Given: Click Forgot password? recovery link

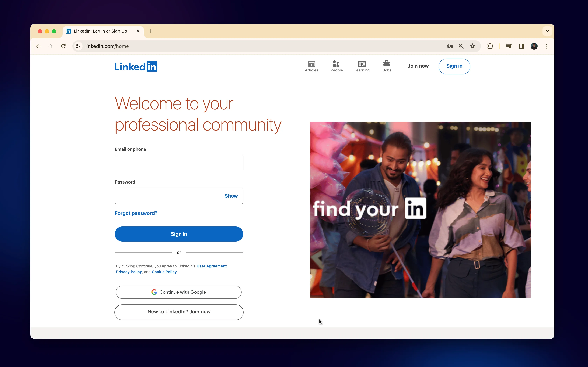Looking at the screenshot, I should click(x=136, y=213).
